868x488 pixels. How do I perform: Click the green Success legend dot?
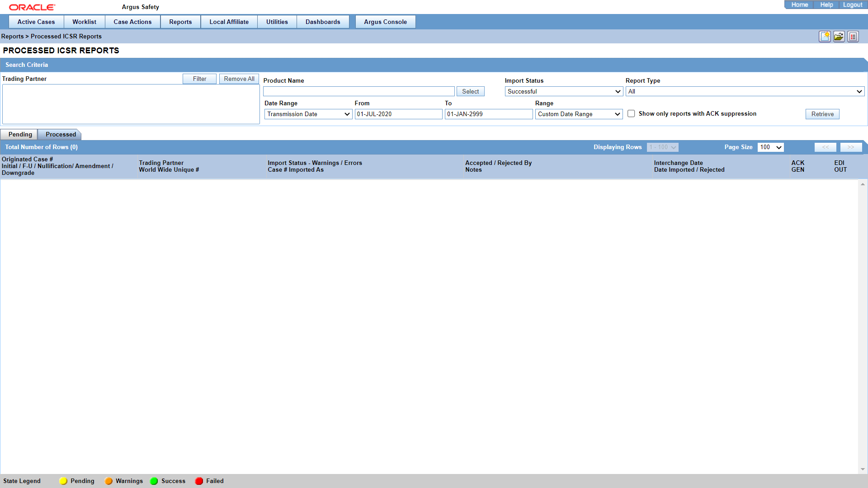point(154,481)
